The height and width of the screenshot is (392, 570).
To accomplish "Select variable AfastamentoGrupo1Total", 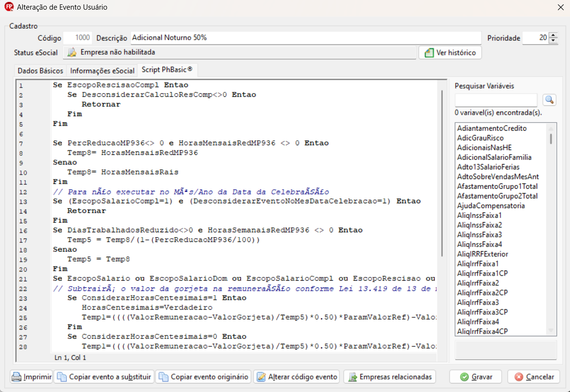I will (x=497, y=186).
